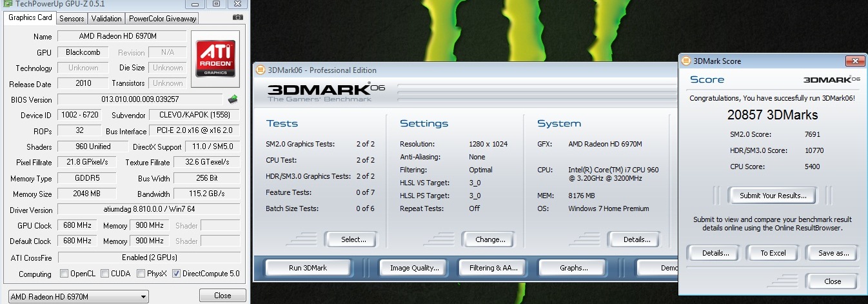Click the SM2.0 Score value 7691

814,134
